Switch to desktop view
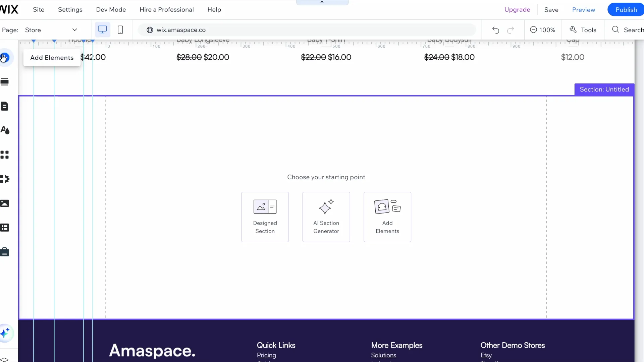644x362 pixels. (102, 30)
